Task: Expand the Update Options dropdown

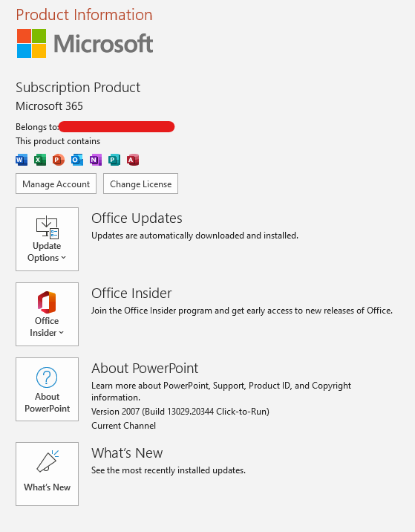Action: (47, 239)
